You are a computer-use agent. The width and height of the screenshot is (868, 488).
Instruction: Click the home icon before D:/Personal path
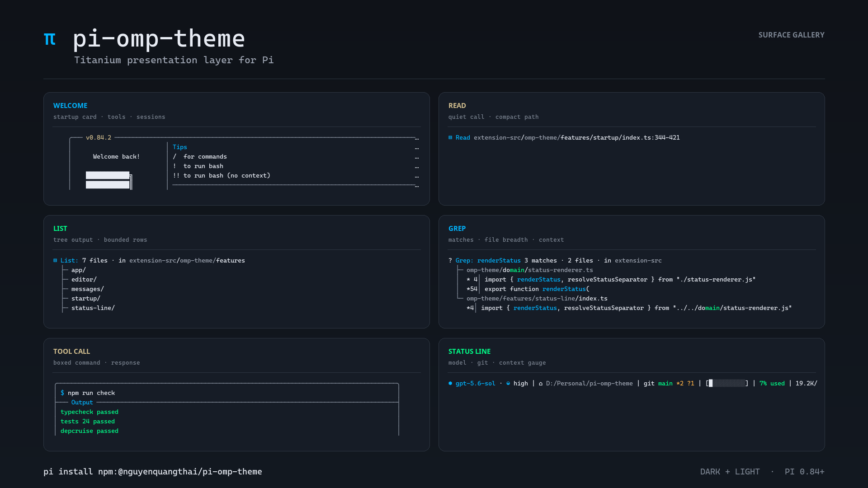click(x=541, y=383)
